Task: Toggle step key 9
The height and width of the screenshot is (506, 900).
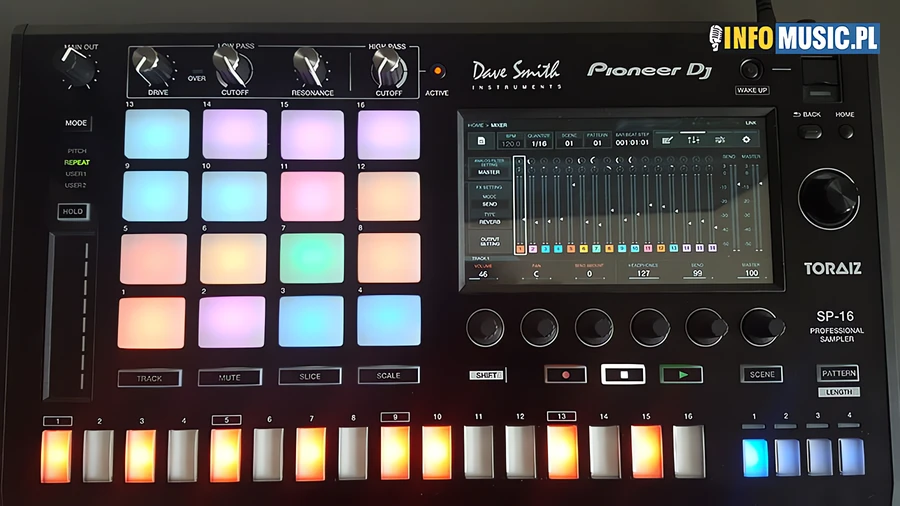Action: click(x=395, y=453)
